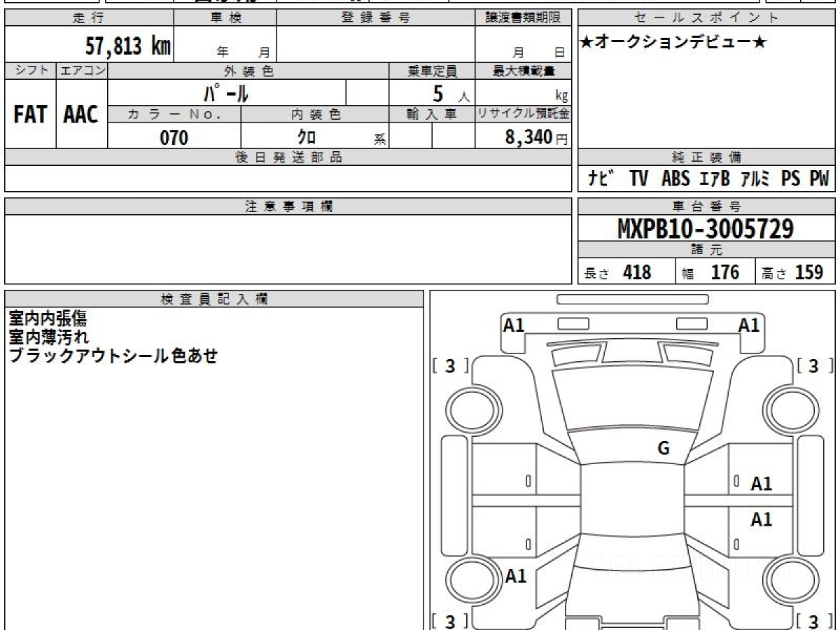Select the inspector note 室内薄汚れ
Screen dimensions: 840x630
tap(48, 337)
